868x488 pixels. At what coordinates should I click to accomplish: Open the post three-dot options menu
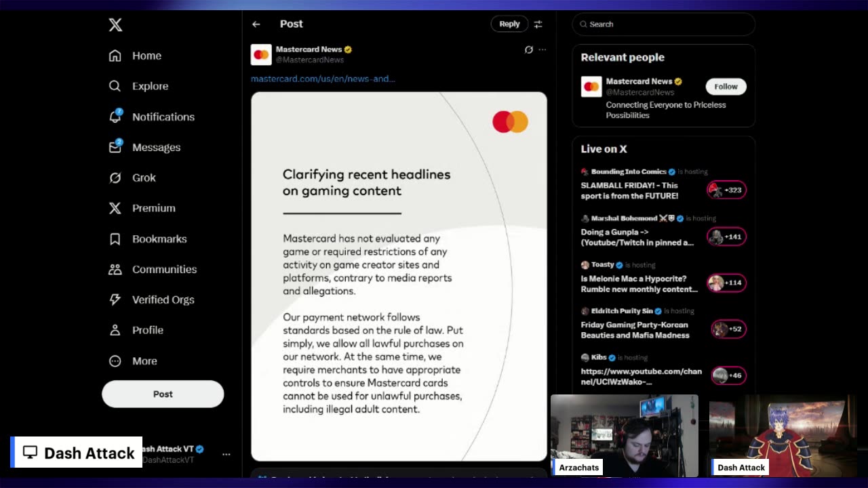(x=542, y=49)
